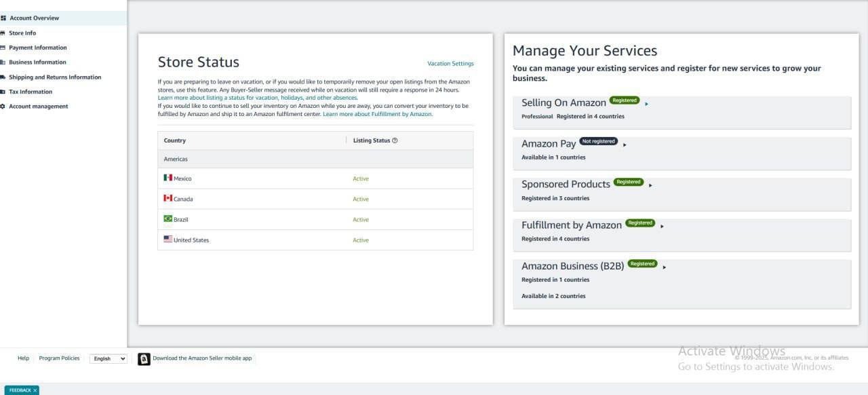This screenshot has width=868, height=395.
Task: Click Download the Amazon Seller mobile app
Action: tap(202, 358)
